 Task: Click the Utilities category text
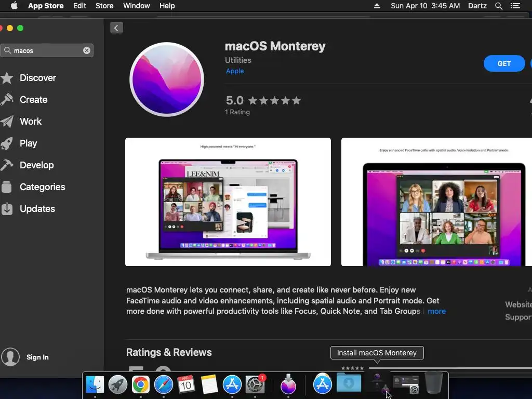(x=238, y=60)
